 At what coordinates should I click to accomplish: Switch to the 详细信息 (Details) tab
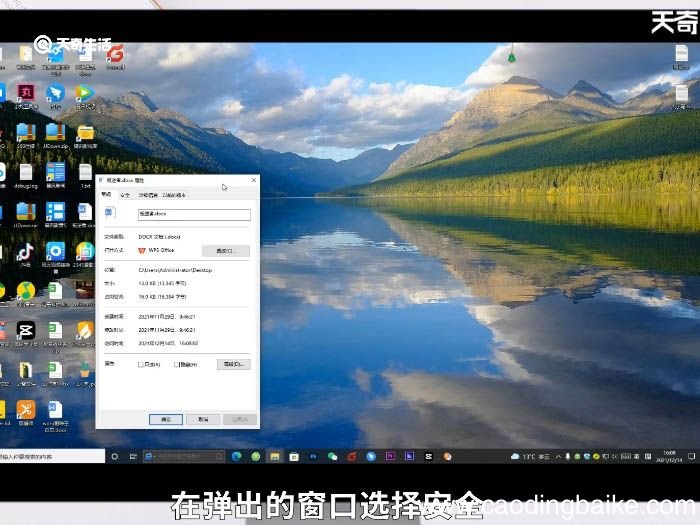click(x=148, y=195)
